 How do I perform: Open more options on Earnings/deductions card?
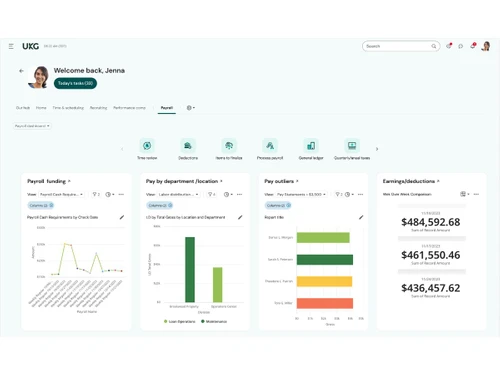point(476,194)
